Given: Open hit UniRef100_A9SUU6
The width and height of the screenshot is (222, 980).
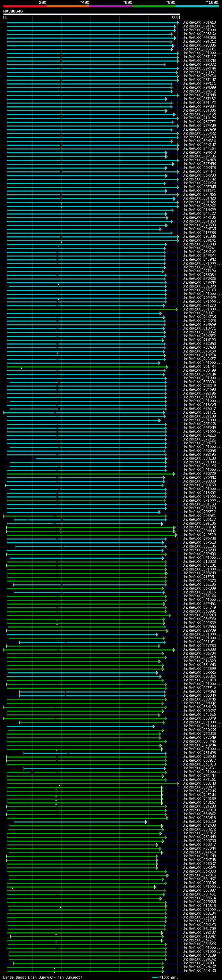Looking at the screenshot, I should pos(199,45).
